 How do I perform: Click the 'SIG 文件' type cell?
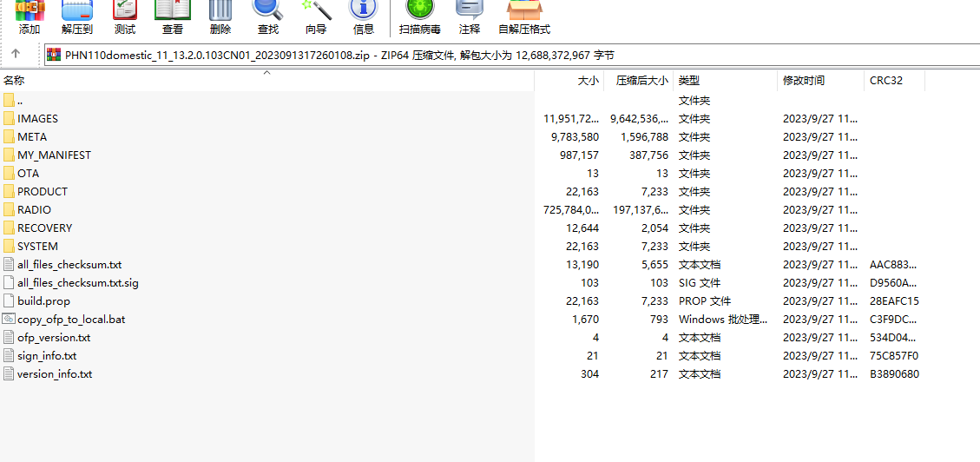700,282
